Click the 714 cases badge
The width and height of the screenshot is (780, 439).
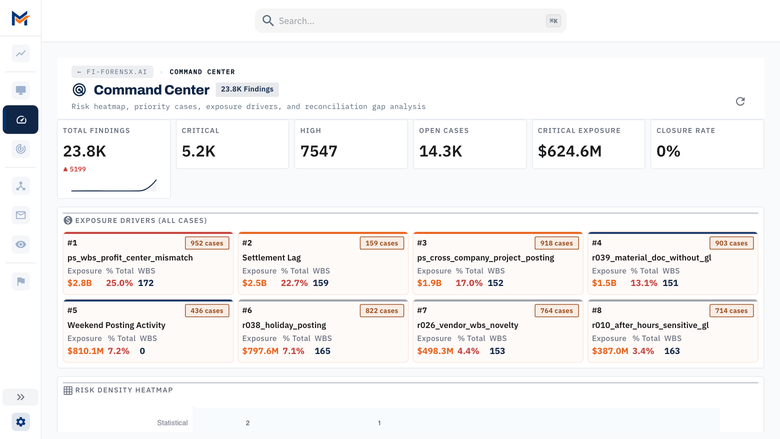pos(731,311)
